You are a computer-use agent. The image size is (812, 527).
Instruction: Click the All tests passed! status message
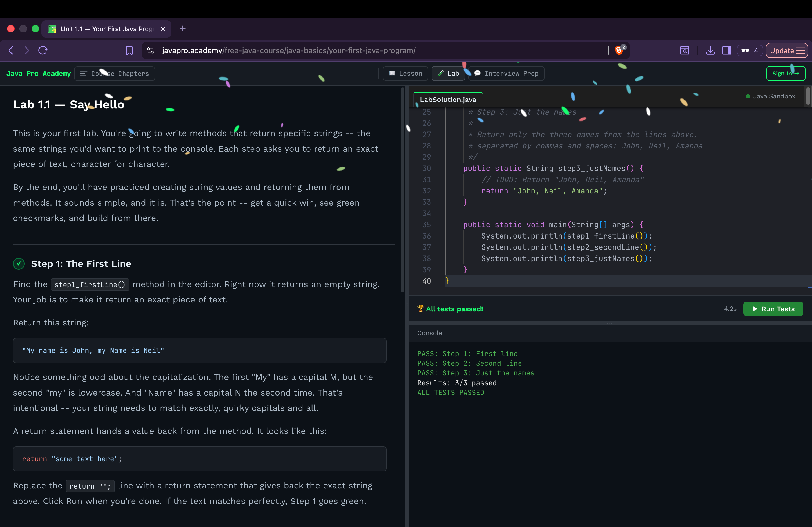454,309
